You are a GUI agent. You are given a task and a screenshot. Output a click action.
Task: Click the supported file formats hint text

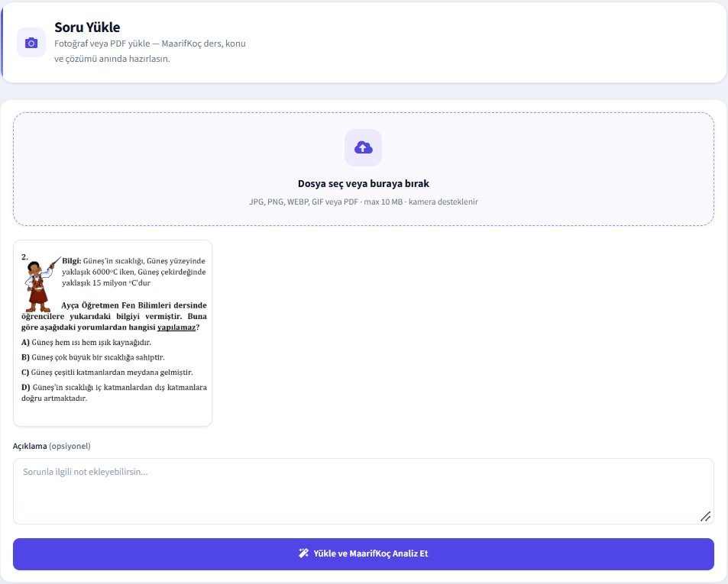[x=363, y=202]
